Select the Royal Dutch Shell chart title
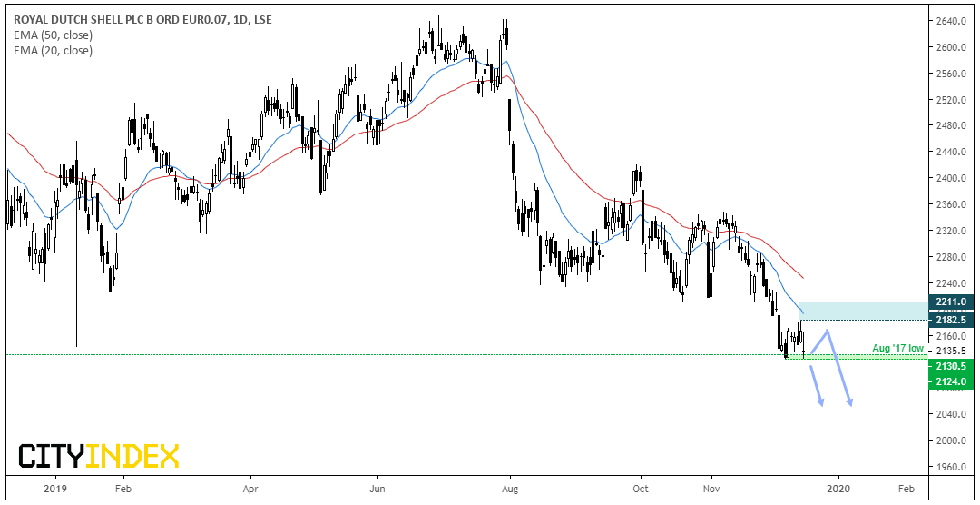 click(x=142, y=20)
